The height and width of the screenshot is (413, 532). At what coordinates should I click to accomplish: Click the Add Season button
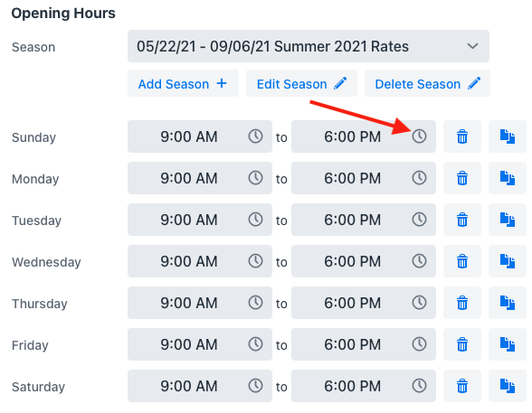point(183,83)
